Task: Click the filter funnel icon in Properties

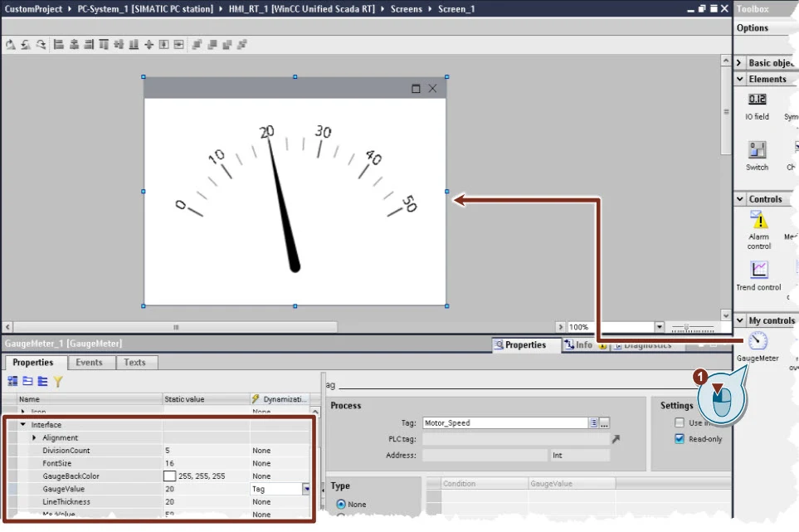Action: [x=58, y=381]
